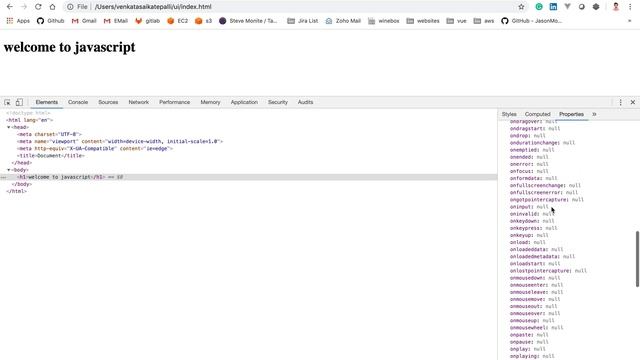The image size is (640, 360).
Task: Open the winebox bookmark folder
Action: coord(384,21)
